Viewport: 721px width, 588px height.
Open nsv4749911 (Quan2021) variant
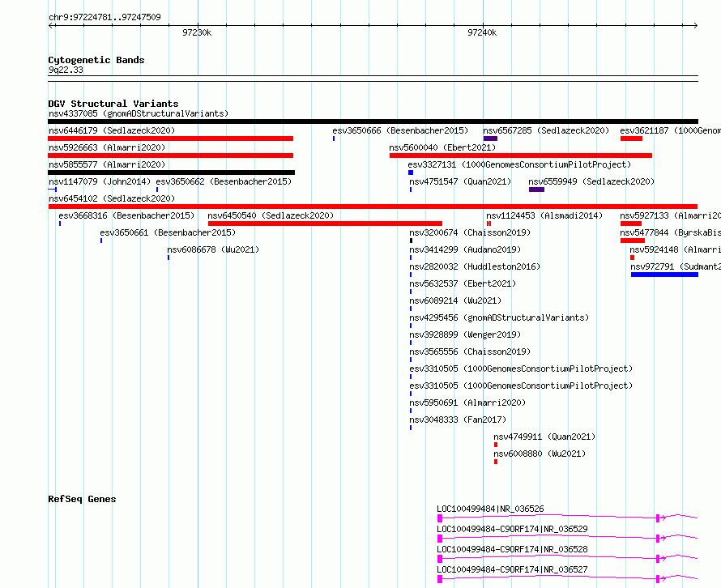click(x=544, y=437)
